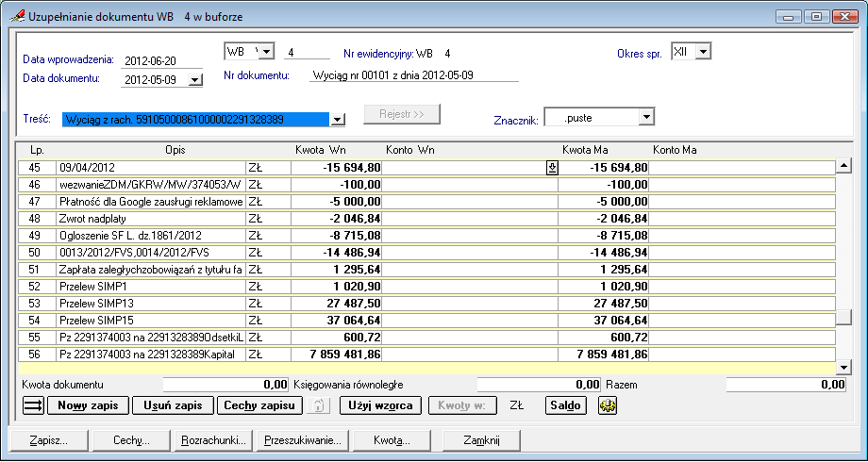The width and height of the screenshot is (868, 462).
Task: Open the WB document type dropdown
Action: pos(265,51)
